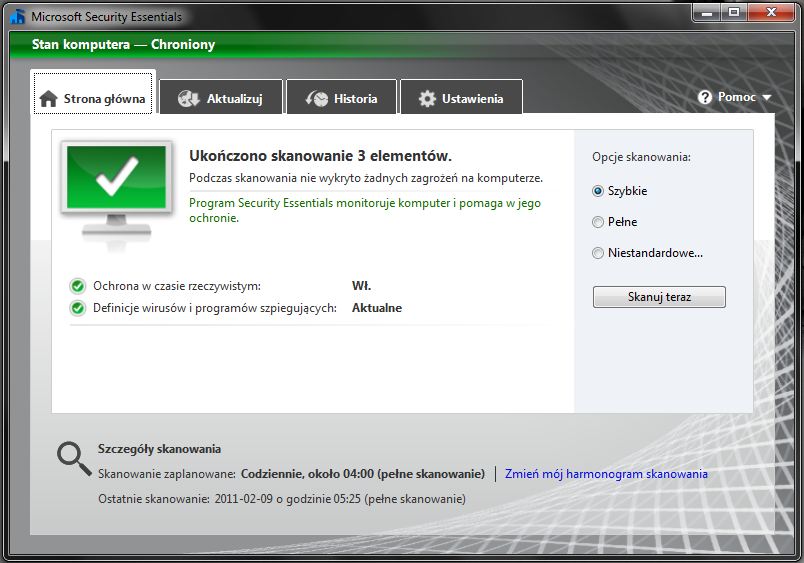Click the Ostatnie skanowanie date line
This screenshot has height=563, width=804.
click(x=282, y=499)
